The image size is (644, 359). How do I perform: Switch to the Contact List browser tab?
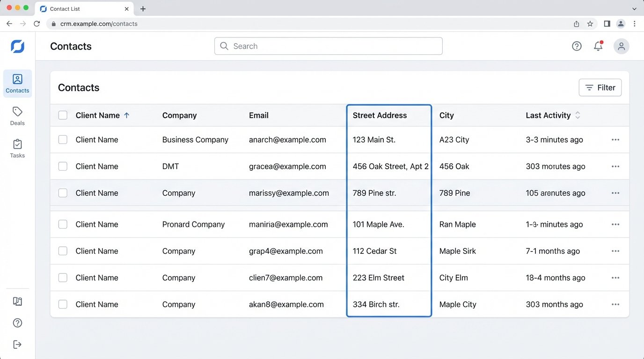pos(66,8)
